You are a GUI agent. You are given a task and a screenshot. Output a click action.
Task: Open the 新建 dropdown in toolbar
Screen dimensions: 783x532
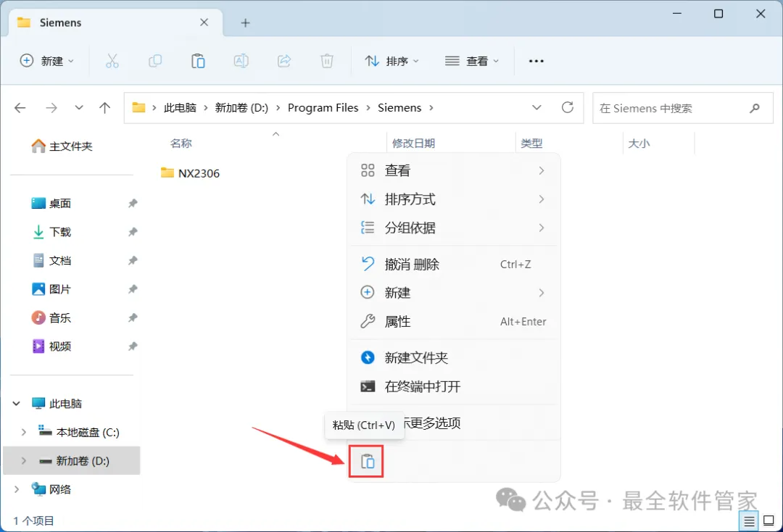[x=46, y=61]
